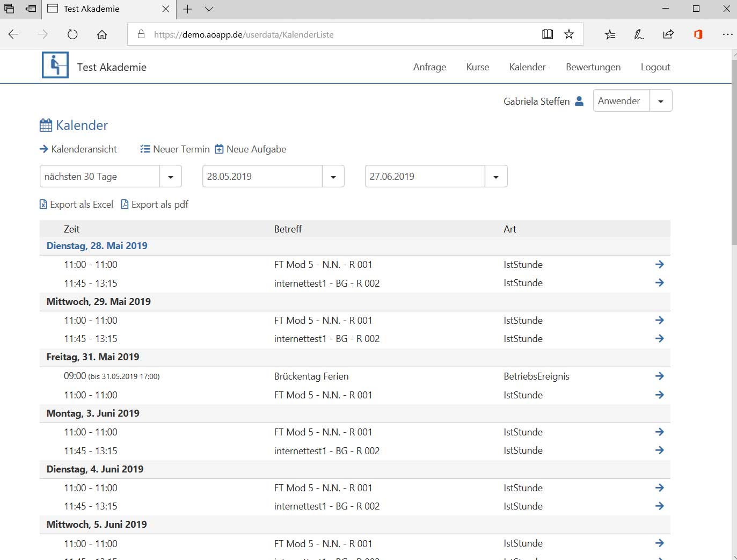The image size is (737, 560).
Task: Navigate back with browser back arrow
Action: (x=13, y=34)
